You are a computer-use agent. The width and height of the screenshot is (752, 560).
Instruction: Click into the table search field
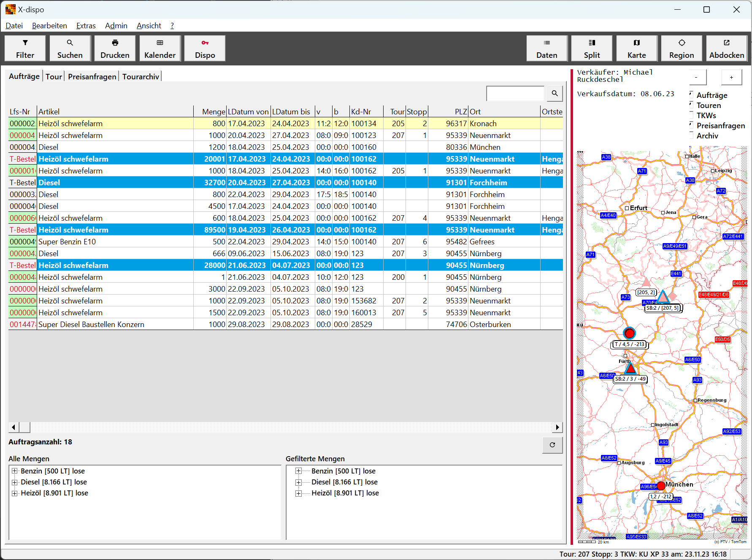(x=515, y=93)
